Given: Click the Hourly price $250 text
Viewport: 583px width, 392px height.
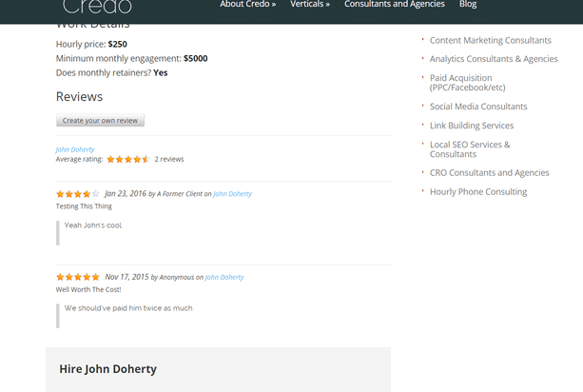Looking at the screenshot, I should tap(91, 45).
